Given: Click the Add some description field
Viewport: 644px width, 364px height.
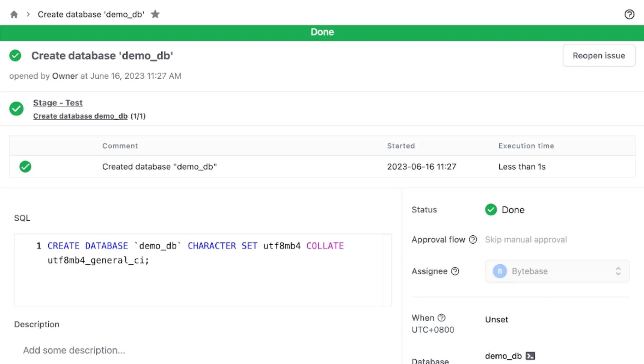Looking at the screenshot, I should (x=74, y=350).
